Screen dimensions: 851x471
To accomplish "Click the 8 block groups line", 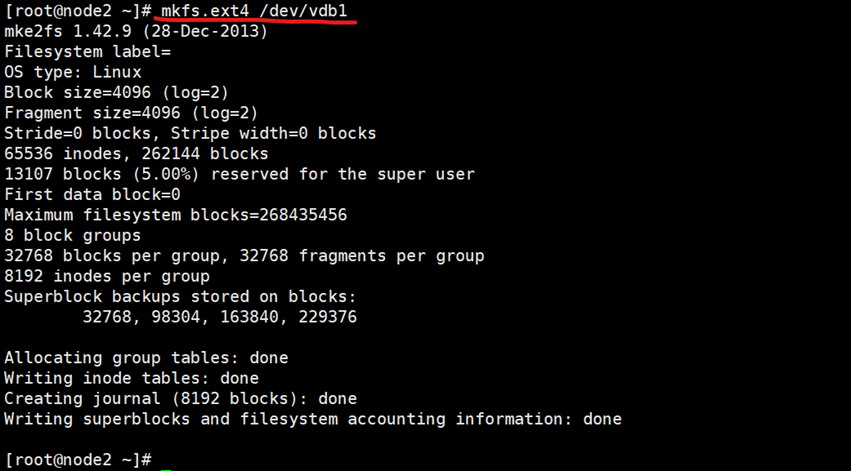I will [x=72, y=235].
